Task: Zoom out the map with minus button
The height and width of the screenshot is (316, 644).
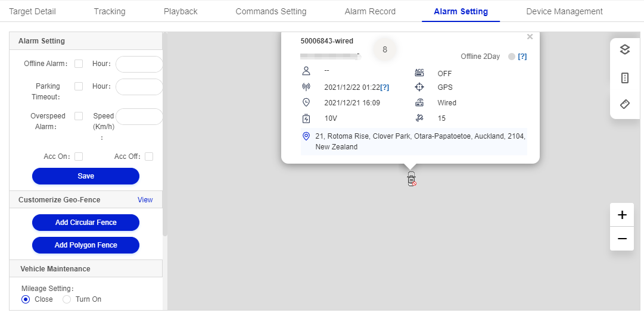Action: (622, 239)
